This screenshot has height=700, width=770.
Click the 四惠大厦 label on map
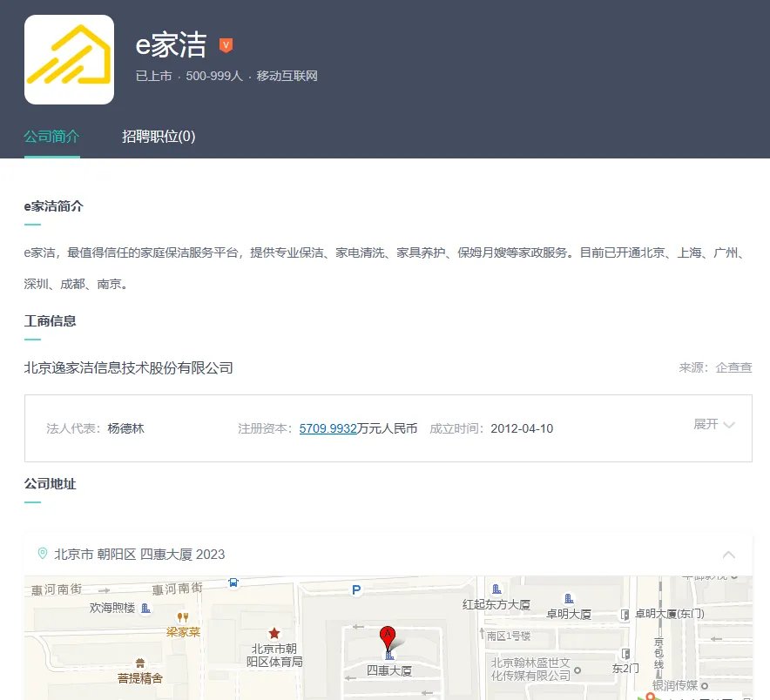389,670
